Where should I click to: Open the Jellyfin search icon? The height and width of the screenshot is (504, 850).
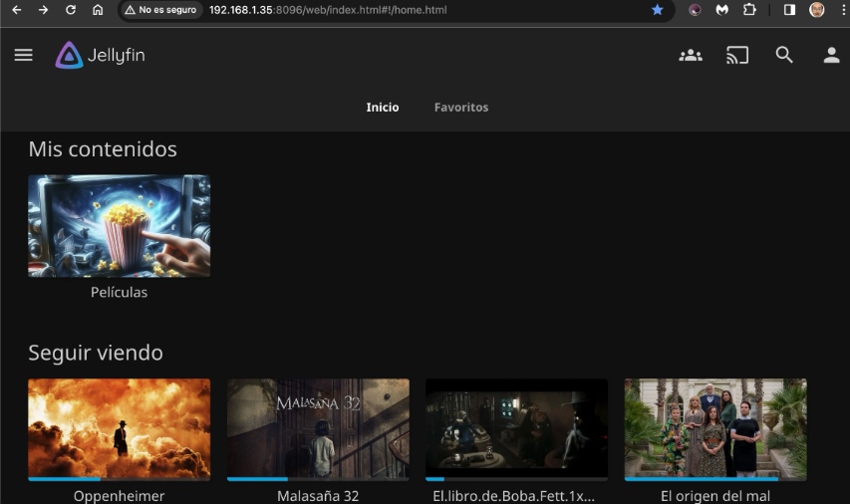tap(784, 55)
